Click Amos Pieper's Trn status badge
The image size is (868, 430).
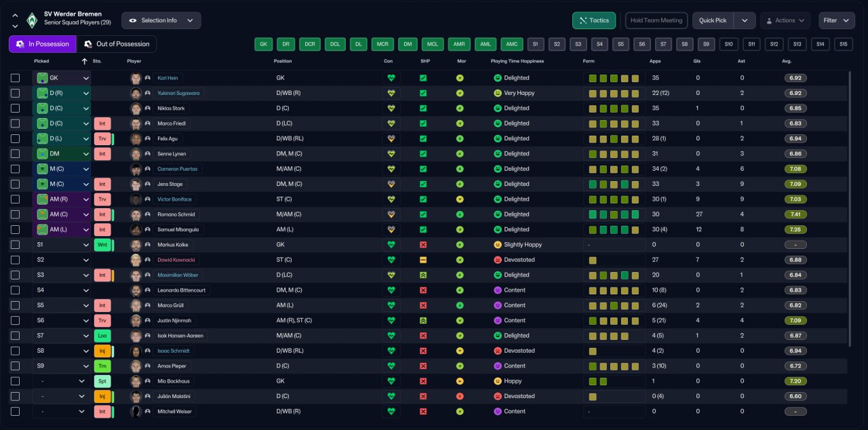(102, 366)
